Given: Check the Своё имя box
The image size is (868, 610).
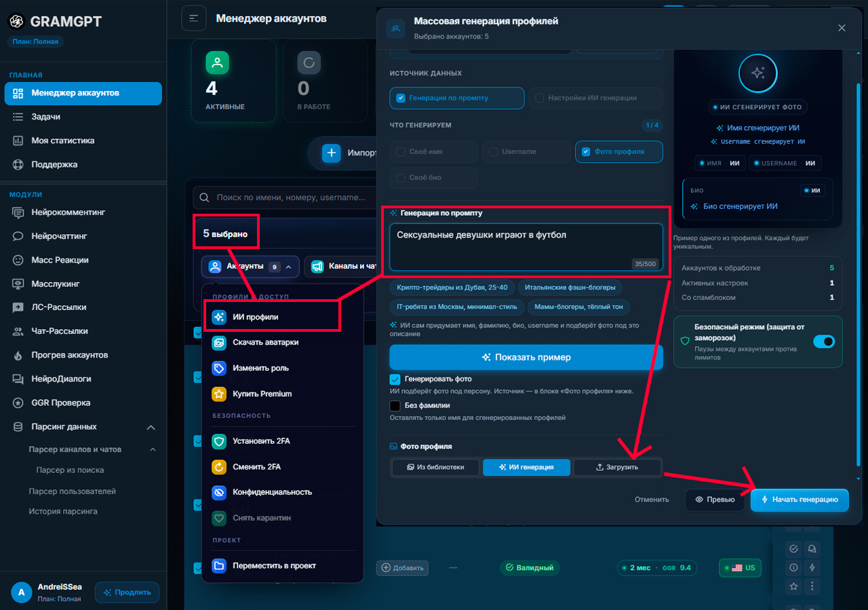Looking at the screenshot, I should click(434, 151).
